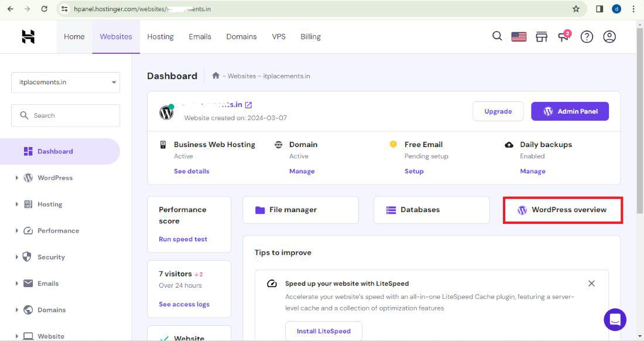Open live chat bubble
Screen dimensions: 644x341
[615, 319]
